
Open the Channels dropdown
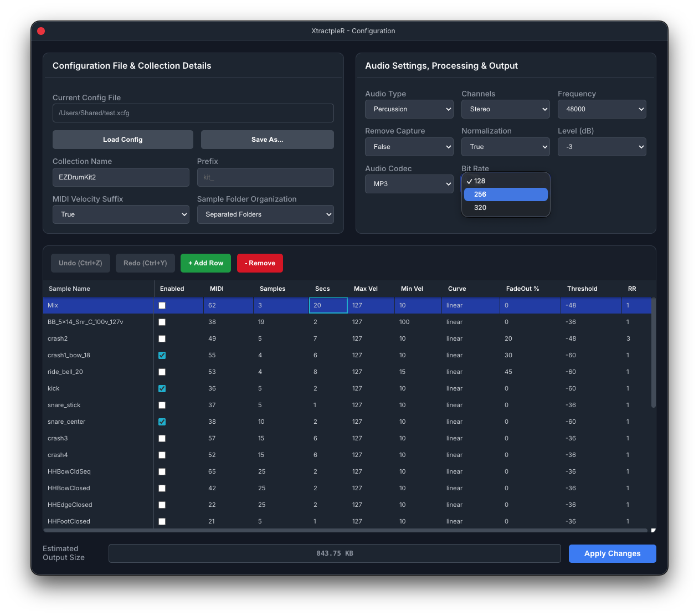pos(505,109)
